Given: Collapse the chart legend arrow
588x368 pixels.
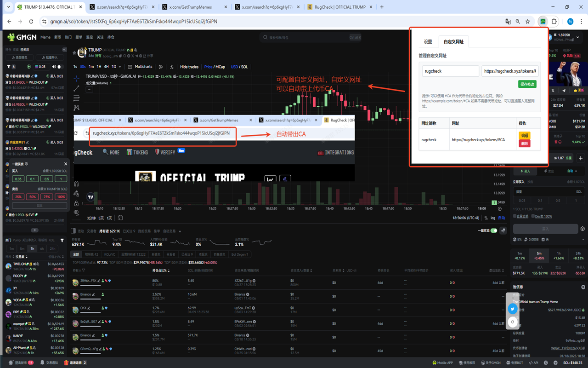Looking at the screenshot, I should click(89, 90).
